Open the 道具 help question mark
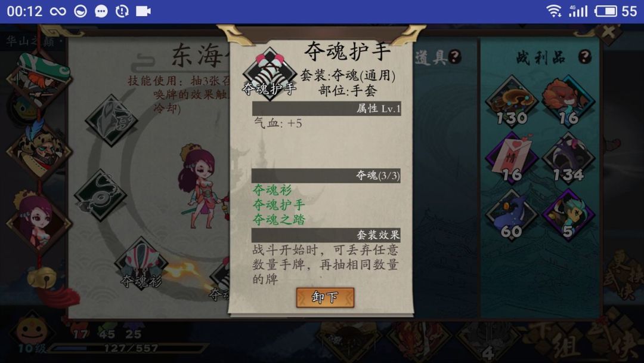644x363 pixels. click(x=454, y=56)
